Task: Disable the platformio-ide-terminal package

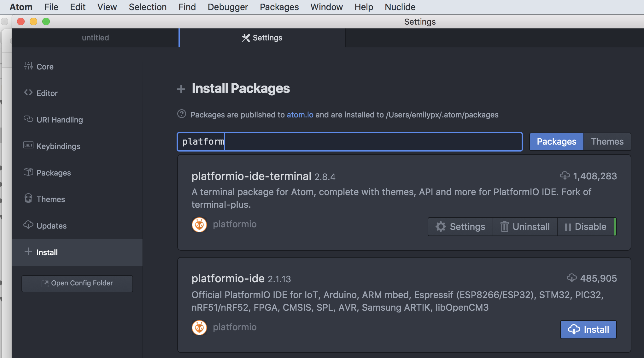Action: pos(586,227)
